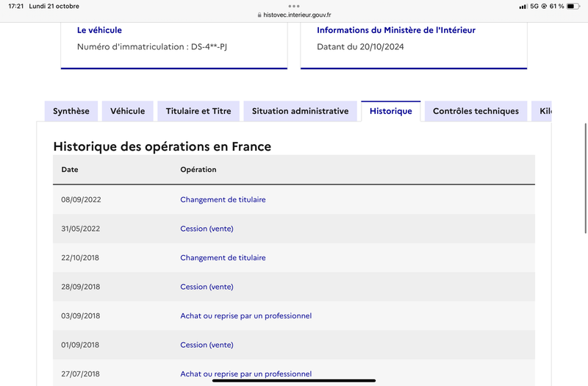
Task: Open the Titulaire et Titre tab
Action: tap(198, 111)
